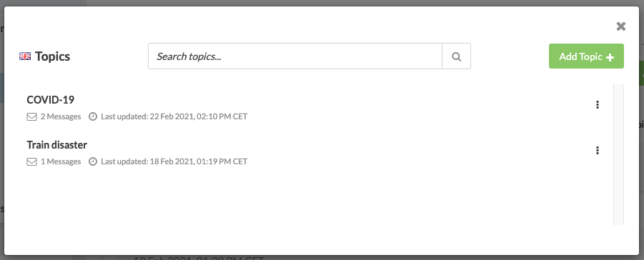The image size is (644, 260).
Task: Click the UK flag language icon
Action: [25, 56]
